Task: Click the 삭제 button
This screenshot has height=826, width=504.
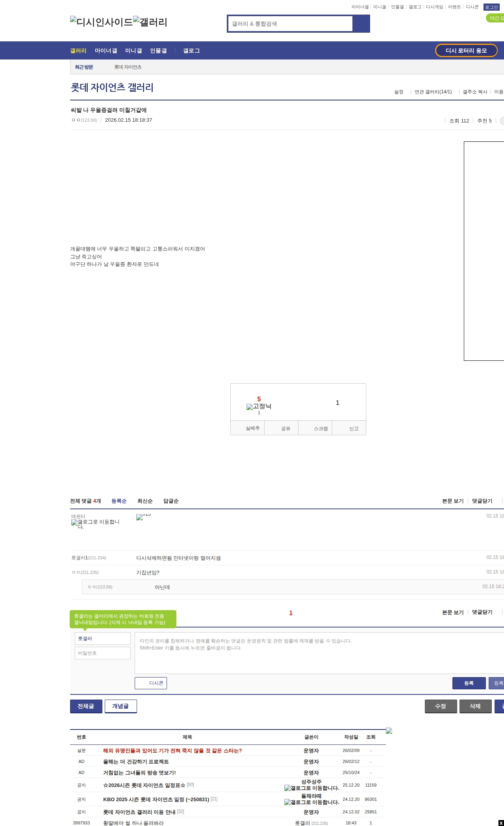Action: 476,706
